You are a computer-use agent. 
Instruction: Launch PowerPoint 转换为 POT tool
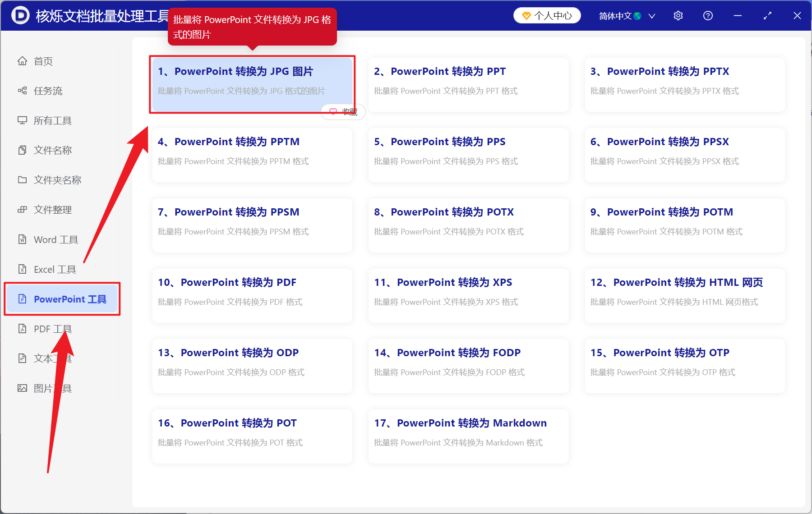(252, 436)
